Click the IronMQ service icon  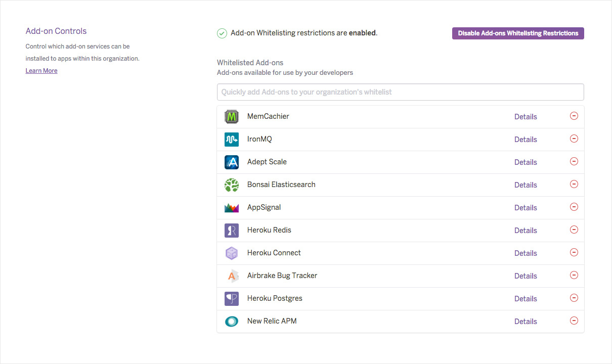point(231,139)
